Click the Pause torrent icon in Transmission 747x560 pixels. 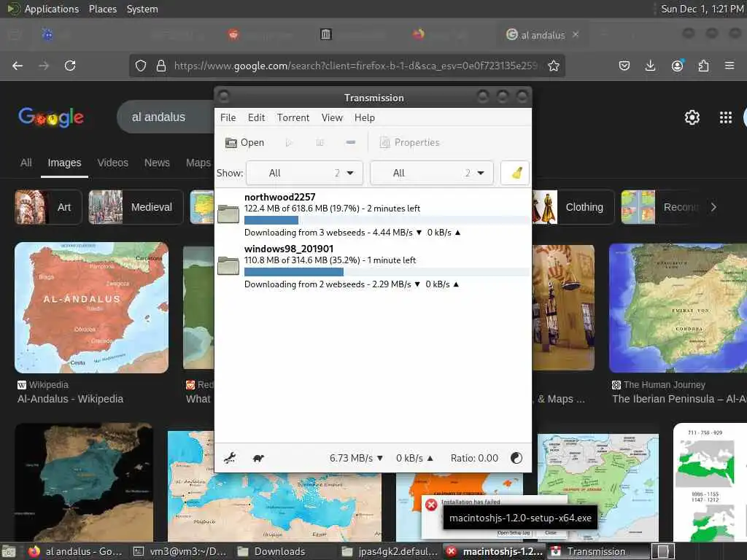(x=320, y=142)
